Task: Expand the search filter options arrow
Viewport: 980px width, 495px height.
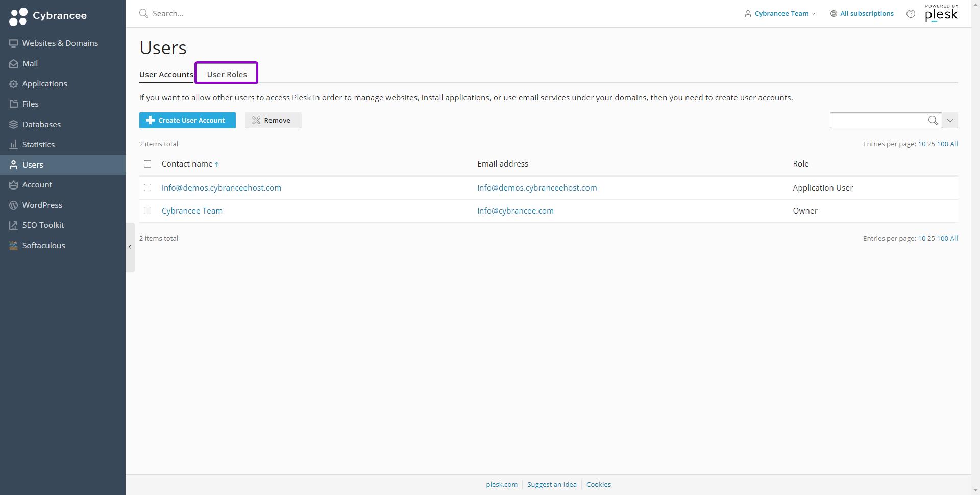Action: [x=950, y=121]
